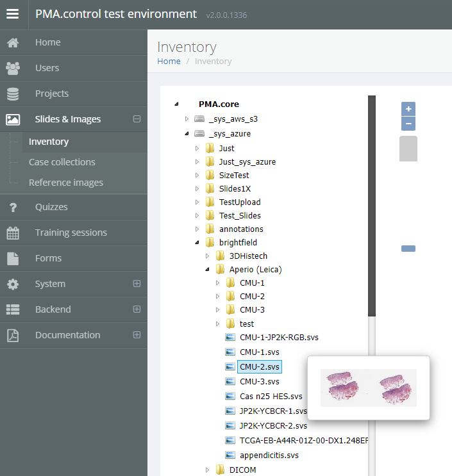The width and height of the screenshot is (452, 476).
Task: Click the Quizzes question mark icon
Action: pyautogui.click(x=13, y=207)
